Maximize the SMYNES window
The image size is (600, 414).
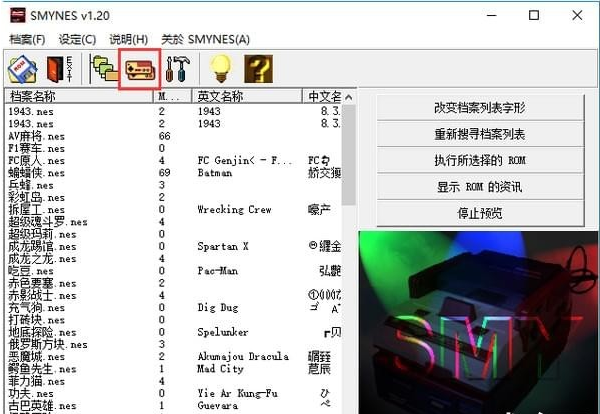[534, 15]
